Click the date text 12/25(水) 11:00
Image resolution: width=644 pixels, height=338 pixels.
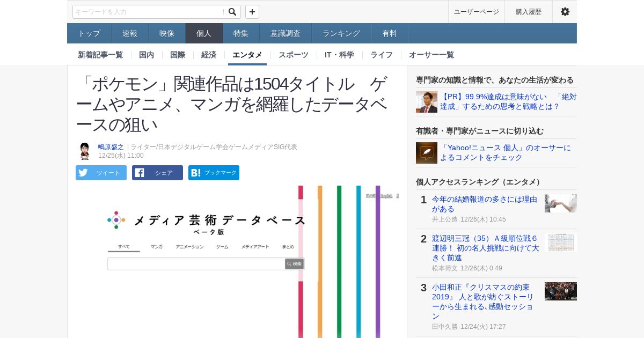point(121,156)
